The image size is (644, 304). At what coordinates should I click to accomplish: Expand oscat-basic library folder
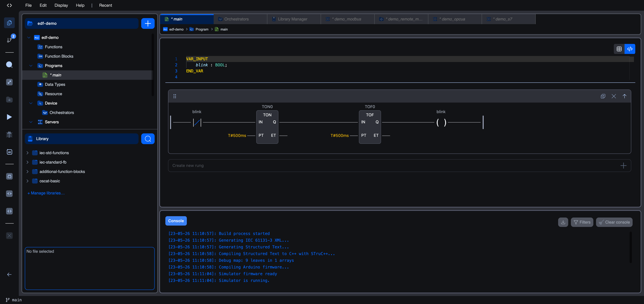point(28,181)
